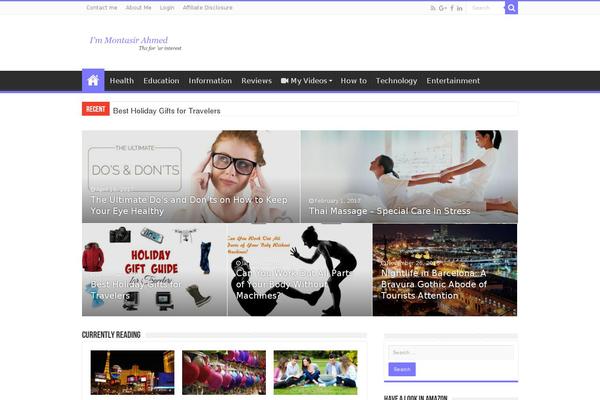Open the Las Vegas night thumbnail
The height and width of the screenshot is (400, 600).
[132, 372]
